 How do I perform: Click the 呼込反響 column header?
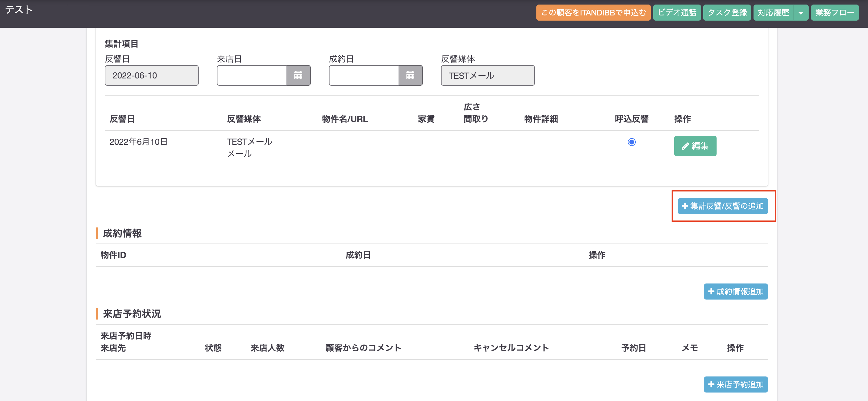631,119
